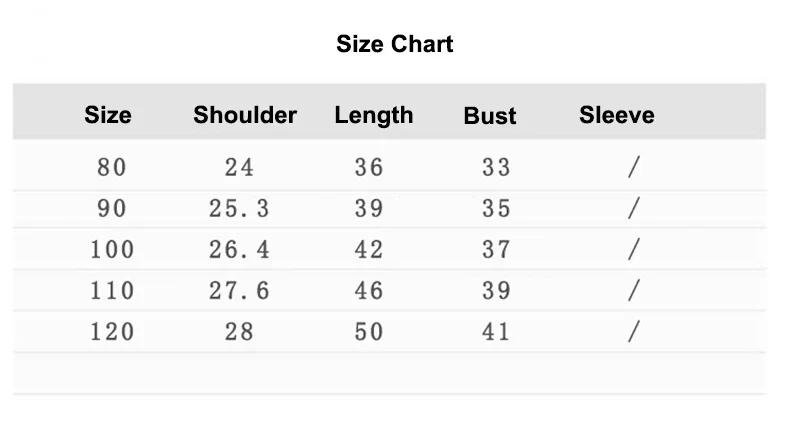Click shoulder value 26.4

coord(239,249)
